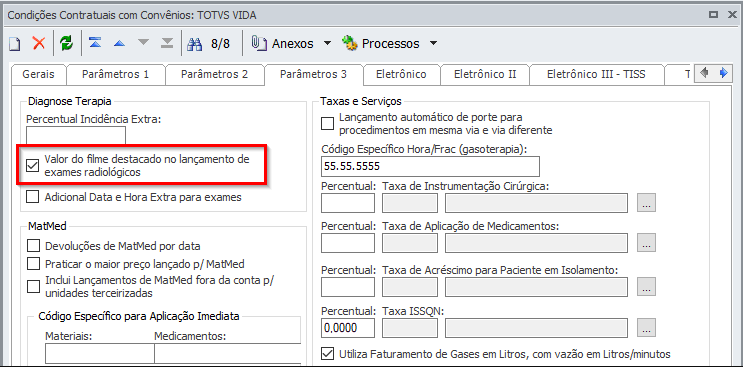This screenshot has height=367, width=743.
Task: Toggle Inclui Lançamentos de MatMed fora da conta
Action: click(x=33, y=286)
